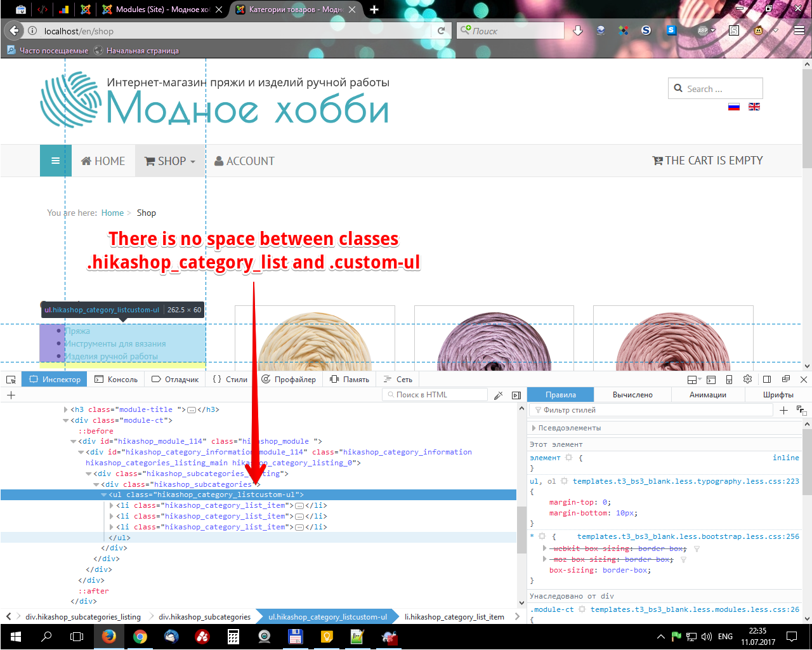Click the Home breadcrumb link
The image size is (812, 650).
pyautogui.click(x=112, y=213)
